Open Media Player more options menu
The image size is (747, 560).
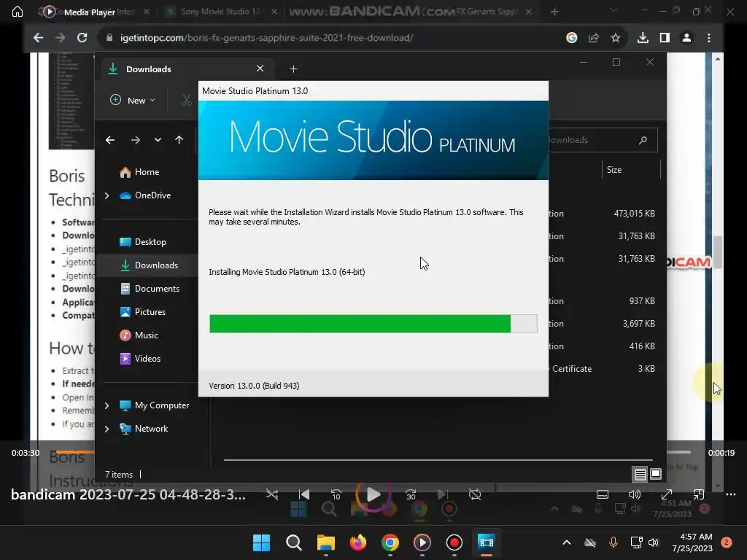(731, 494)
